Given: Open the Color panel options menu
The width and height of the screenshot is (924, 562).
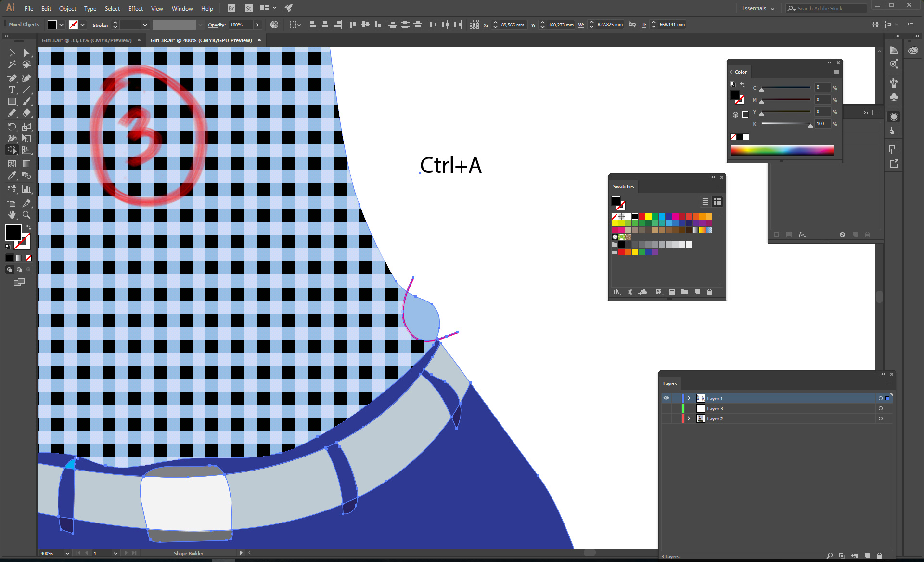Looking at the screenshot, I should point(836,72).
